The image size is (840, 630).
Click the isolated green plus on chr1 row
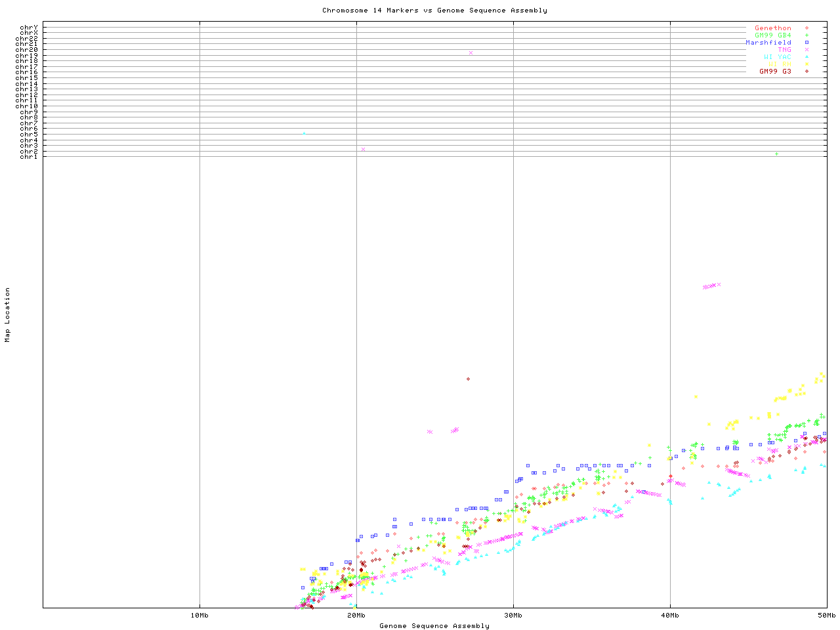776,154
